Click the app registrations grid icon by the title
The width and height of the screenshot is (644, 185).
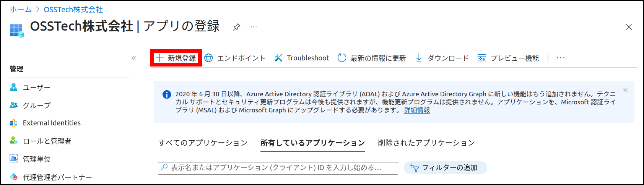(17, 31)
